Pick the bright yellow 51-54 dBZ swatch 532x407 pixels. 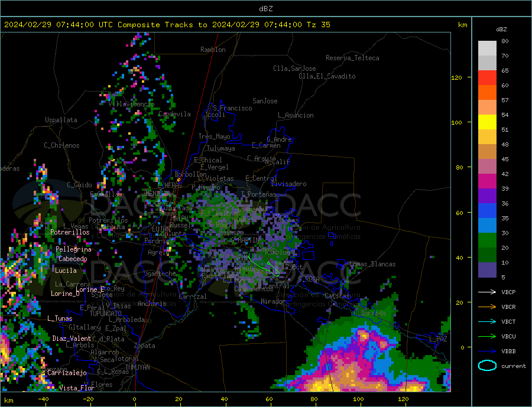(x=487, y=122)
